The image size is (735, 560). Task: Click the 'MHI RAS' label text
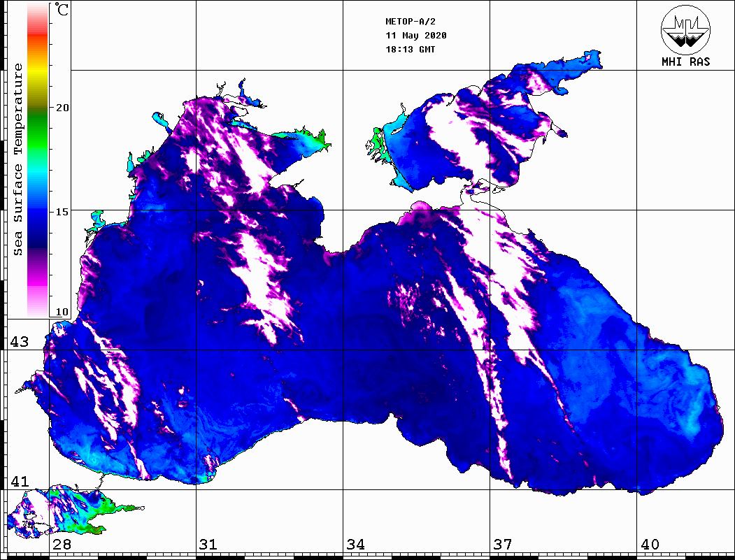[686, 62]
